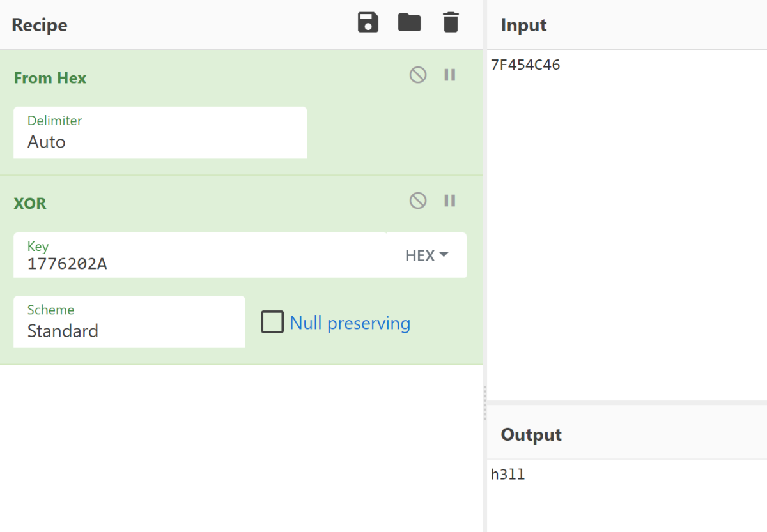This screenshot has height=532, width=767.
Task: Click the Save recipe icon
Action: click(x=368, y=23)
